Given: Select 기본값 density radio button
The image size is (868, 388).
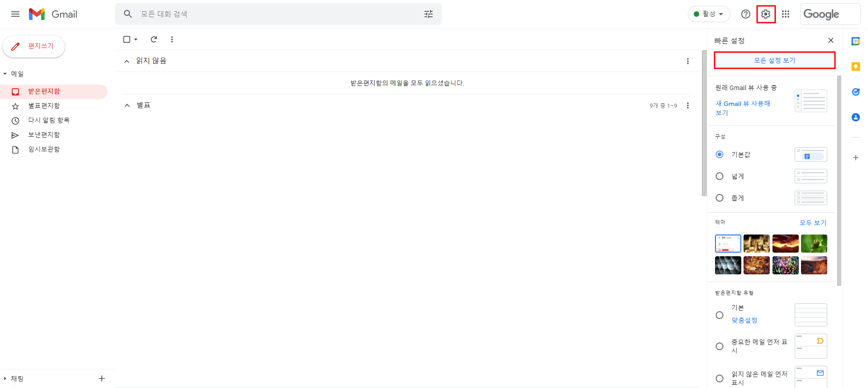Looking at the screenshot, I should pos(720,154).
